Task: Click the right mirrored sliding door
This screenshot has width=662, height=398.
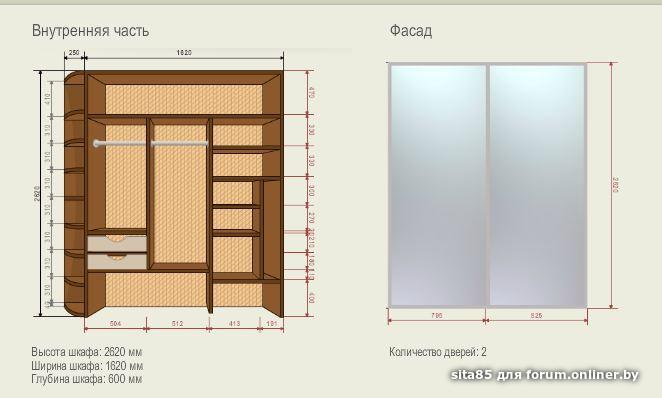Action: tap(537, 185)
